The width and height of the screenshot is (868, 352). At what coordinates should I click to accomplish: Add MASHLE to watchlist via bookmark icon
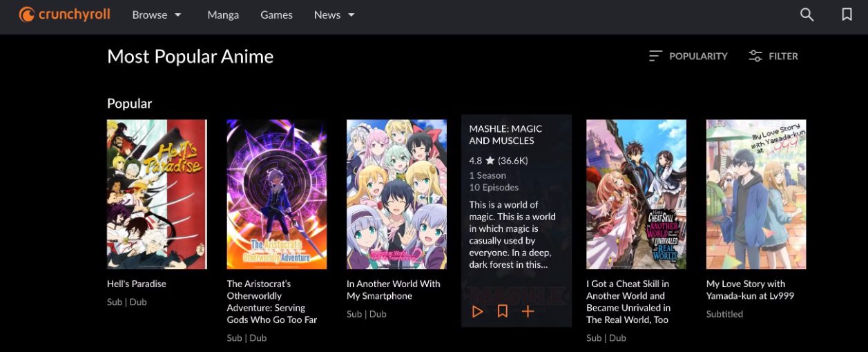[x=503, y=311]
